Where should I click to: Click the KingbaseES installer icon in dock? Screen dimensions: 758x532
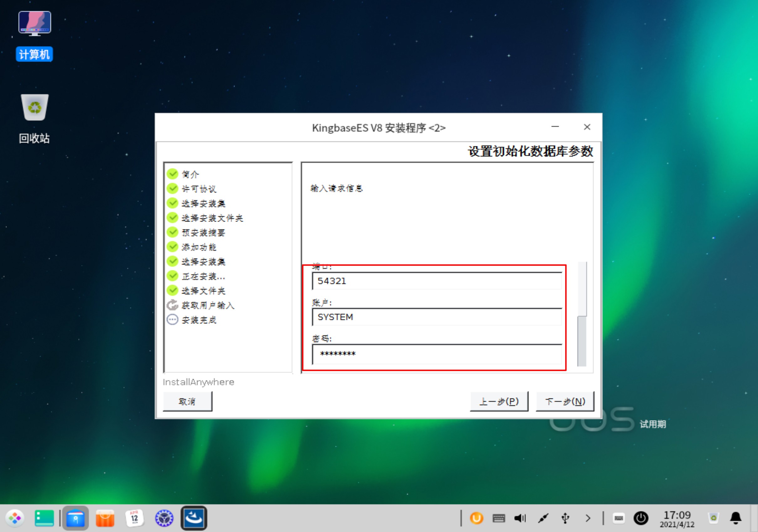click(194, 518)
